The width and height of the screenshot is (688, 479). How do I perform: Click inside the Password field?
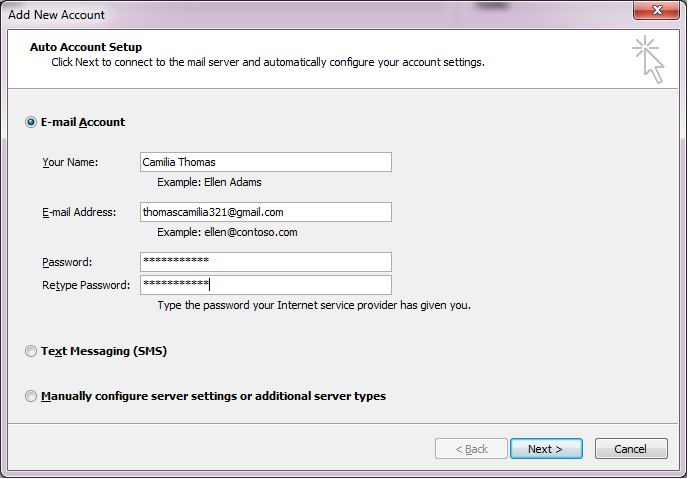coord(265,262)
